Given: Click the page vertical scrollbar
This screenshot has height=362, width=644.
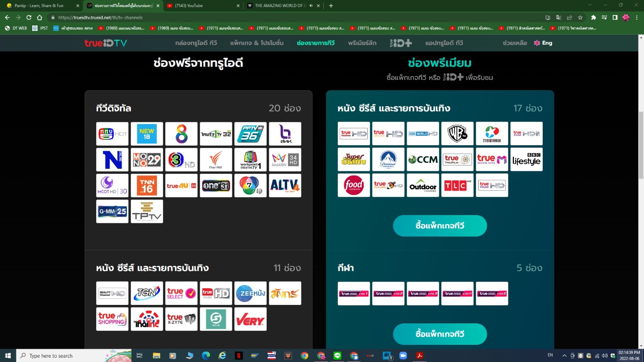Looking at the screenshot, I should point(641,145).
